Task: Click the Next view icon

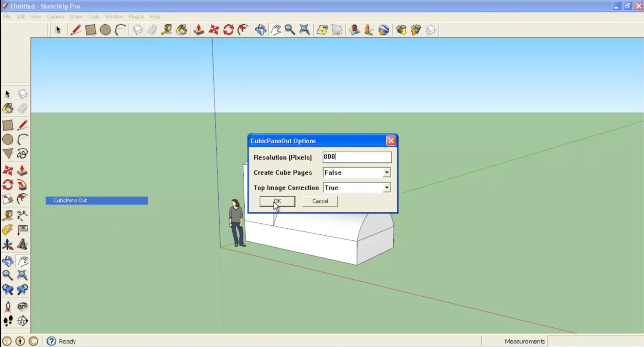Action: (22, 290)
